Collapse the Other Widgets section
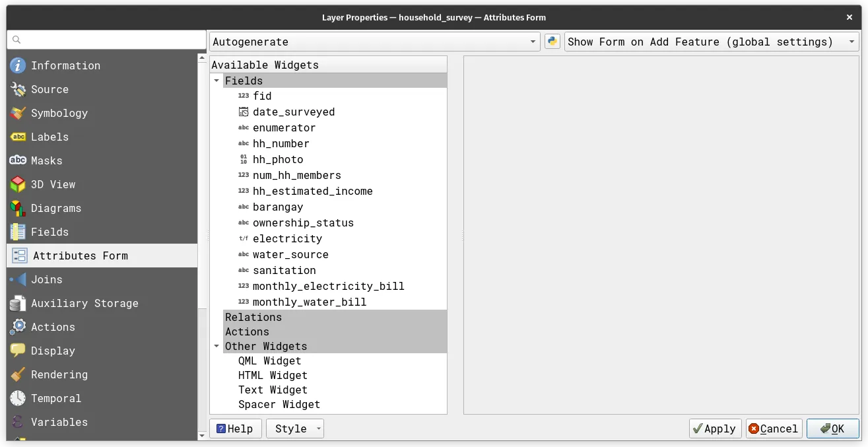Image resolution: width=868 pixels, height=447 pixels. click(217, 346)
